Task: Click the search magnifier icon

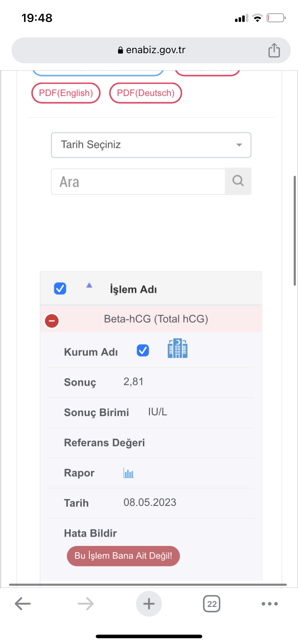Action: click(x=238, y=181)
